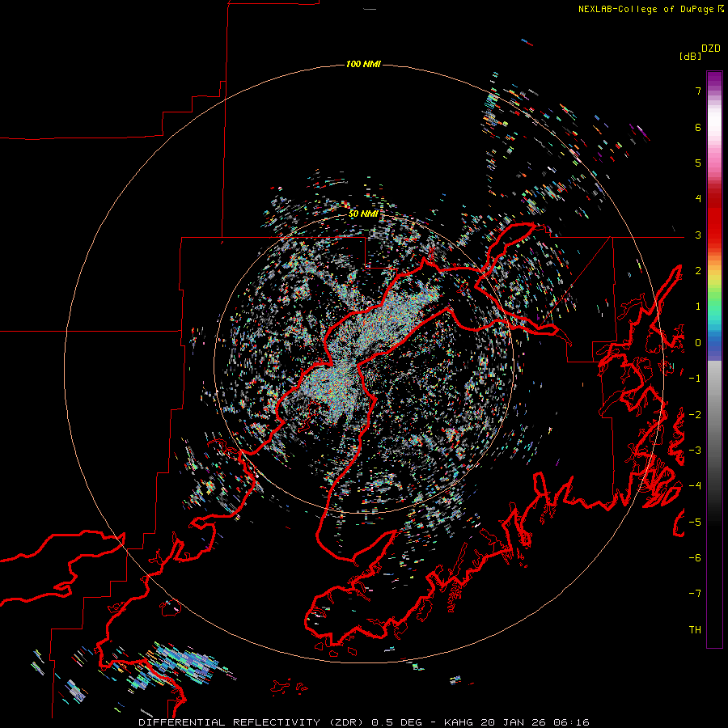The width and height of the screenshot is (728, 728).
Task: Click the KAHG station identifier
Action: pyautogui.click(x=459, y=722)
